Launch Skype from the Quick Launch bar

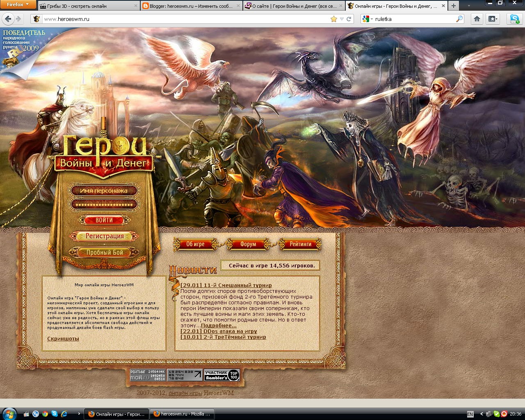[54, 414]
